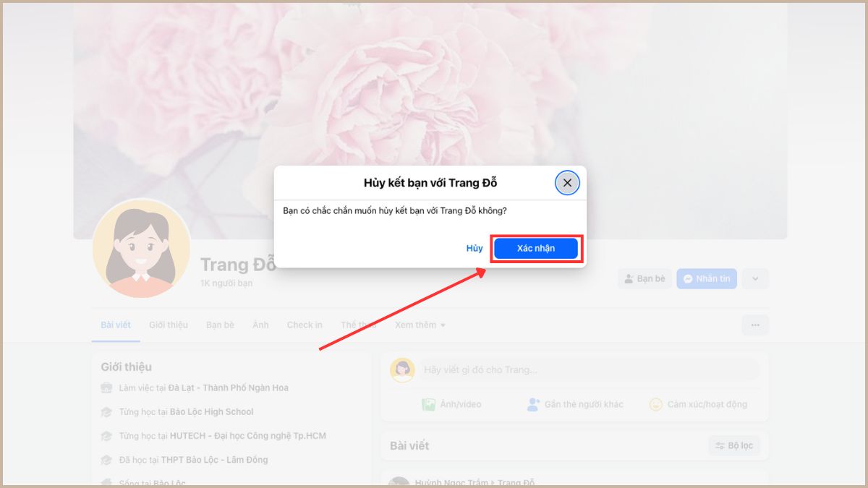This screenshot has width=868, height=488.
Task: Click the Hãy viết gì đó cho Trang field
Action: pyautogui.click(x=590, y=369)
